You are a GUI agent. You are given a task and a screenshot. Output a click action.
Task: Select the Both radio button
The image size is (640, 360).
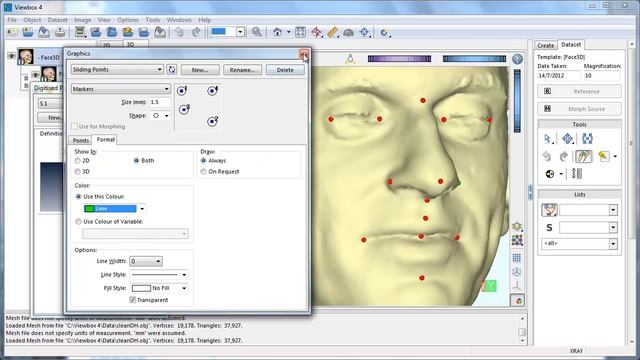[136, 161]
